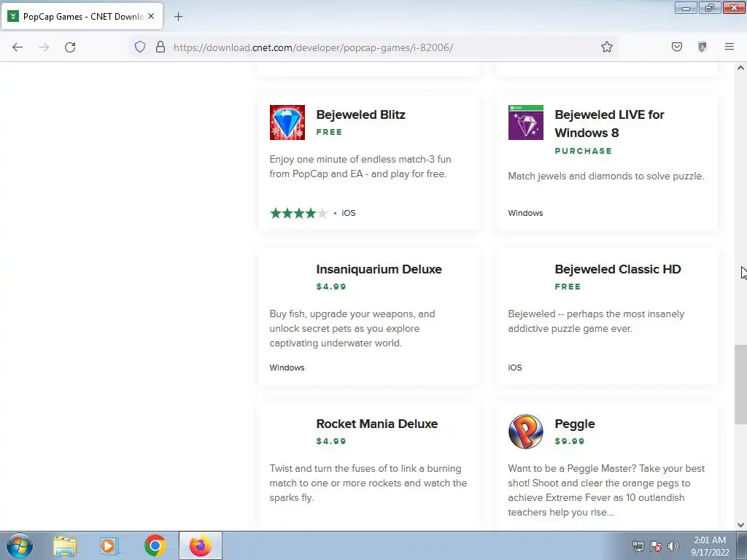The image size is (747, 560).
Task: Open a new tab with the plus button
Action: (x=178, y=17)
